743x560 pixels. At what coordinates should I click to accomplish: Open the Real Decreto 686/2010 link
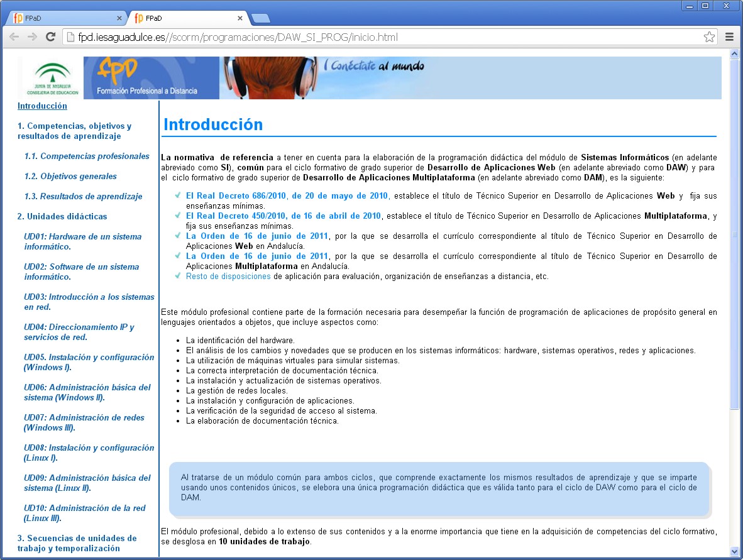coord(287,195)
